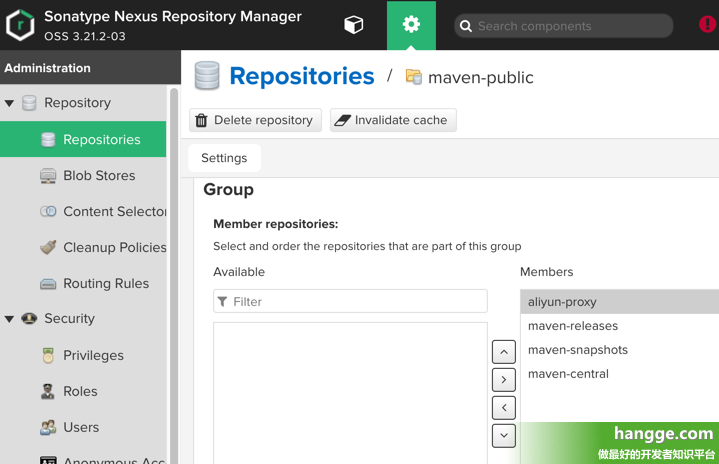This screenshot has height=464, width=719.
Task: Click the Security hat icon
Action: (29, 318)
